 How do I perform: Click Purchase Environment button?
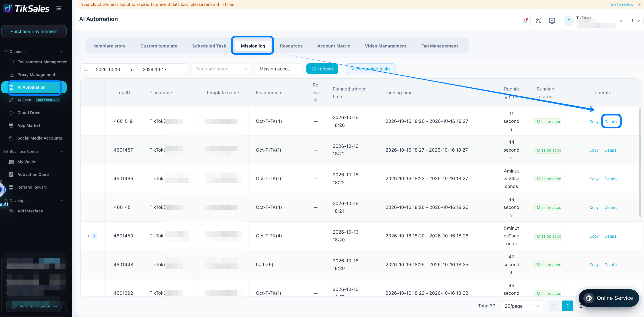coord(34,31)
